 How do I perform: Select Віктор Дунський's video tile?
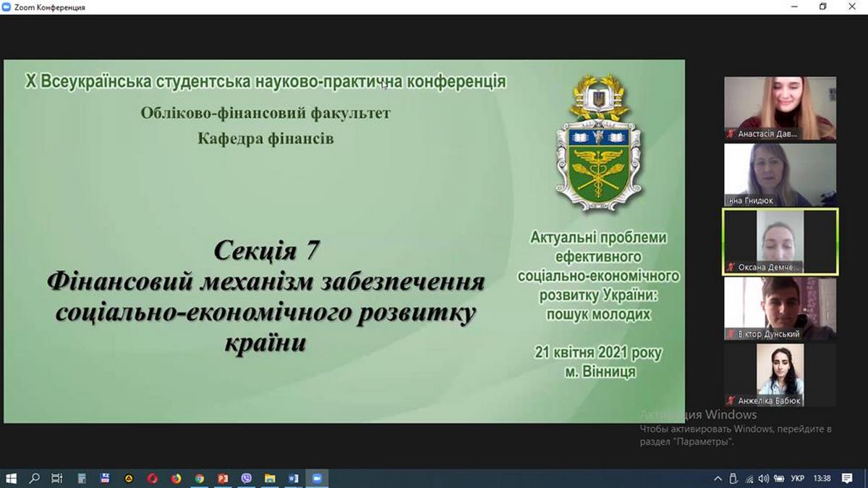780,308
